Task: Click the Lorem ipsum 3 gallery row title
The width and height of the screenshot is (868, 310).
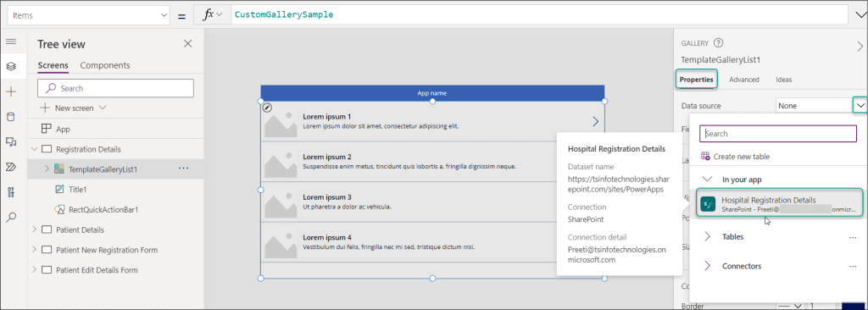Action: (326, 197)
